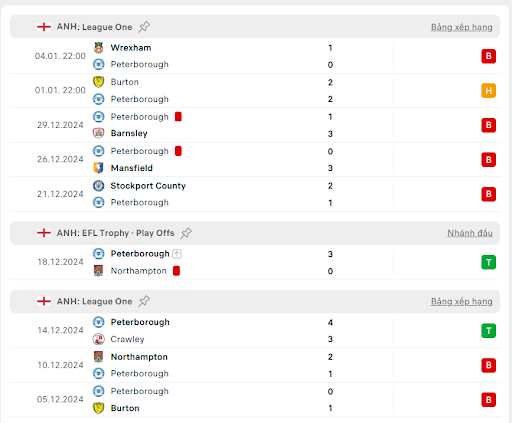
Task: Select the Northampton team in the 10.12.2024 match
Action: [139, 357]
